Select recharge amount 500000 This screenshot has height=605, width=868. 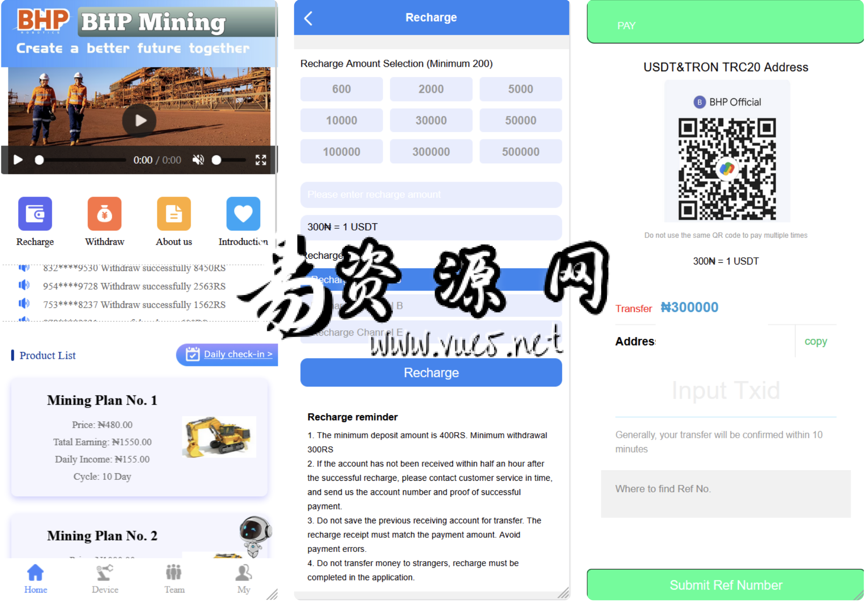(521, 152)
